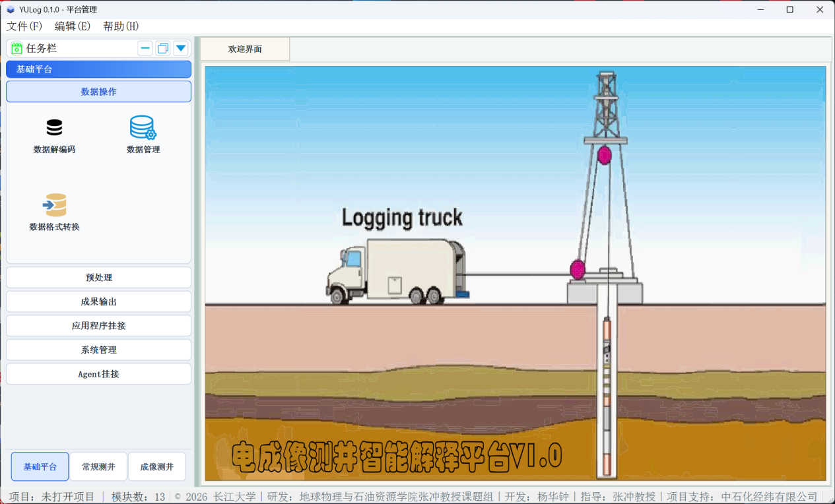Select the 基础平台 bottom mode button
The height and width of the screenshot is (504, 835).
[40, 467]
